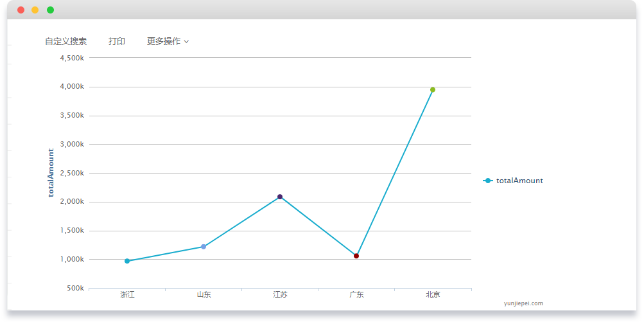Toggle totalAmount series in the legend
Viewport: 644px width, 322px height.
click(x=519, y=181)
